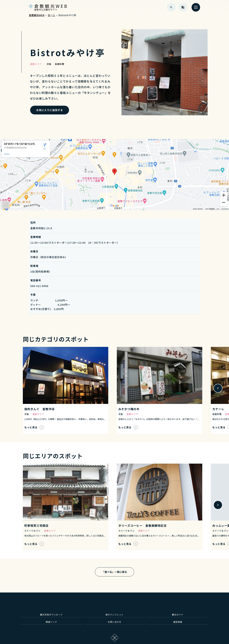Click もっと見る under タリーズコーヒー
This screenshot has width=229, height=644.
coord(128,544)
